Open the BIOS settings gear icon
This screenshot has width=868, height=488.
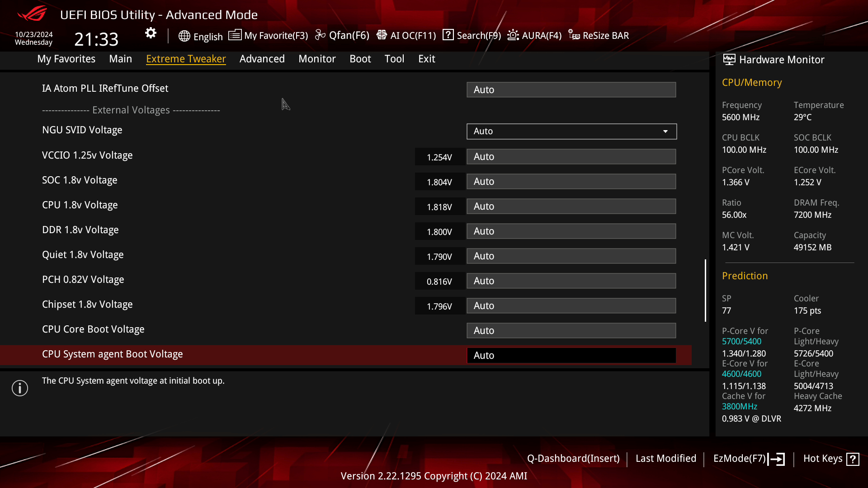150,33
